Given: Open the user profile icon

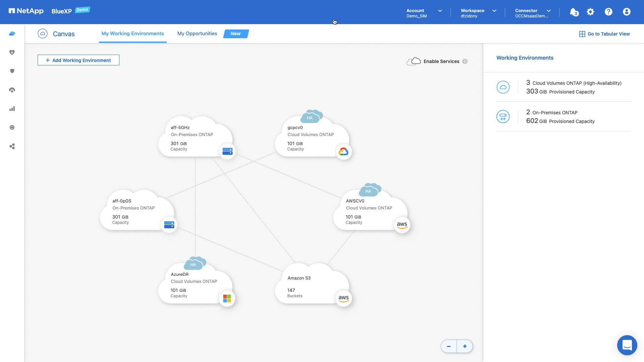Looking at the screenshot, I should click(626, 12).
